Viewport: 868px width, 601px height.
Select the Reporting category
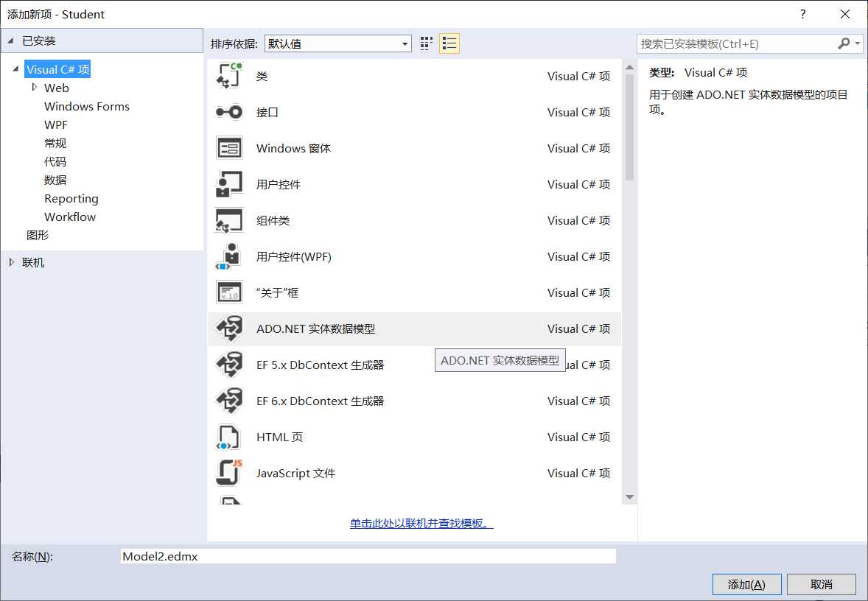71,199
